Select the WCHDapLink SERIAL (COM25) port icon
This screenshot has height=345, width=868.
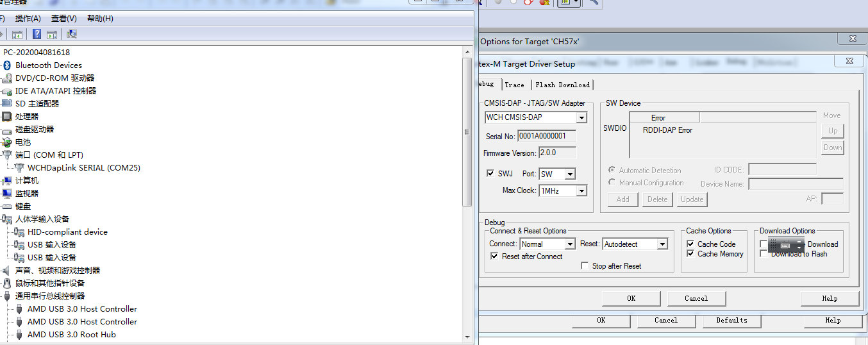tap(19, 168)
